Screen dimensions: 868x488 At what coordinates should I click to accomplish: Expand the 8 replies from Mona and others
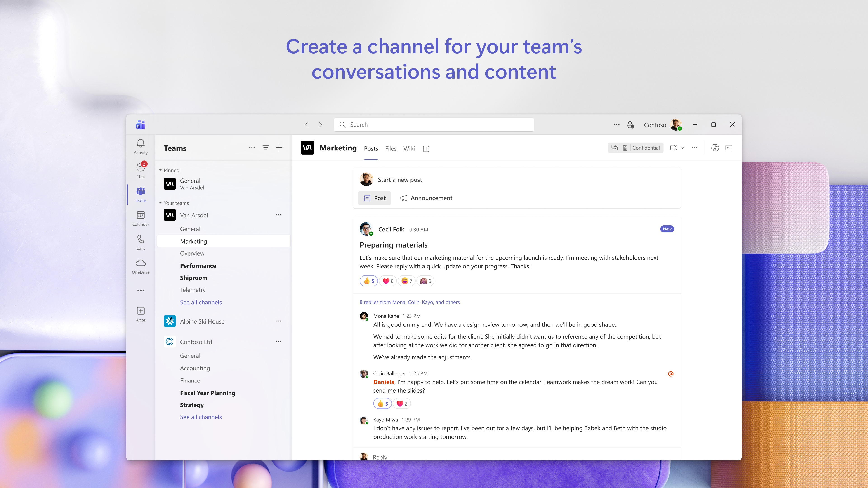click(409, 302)
